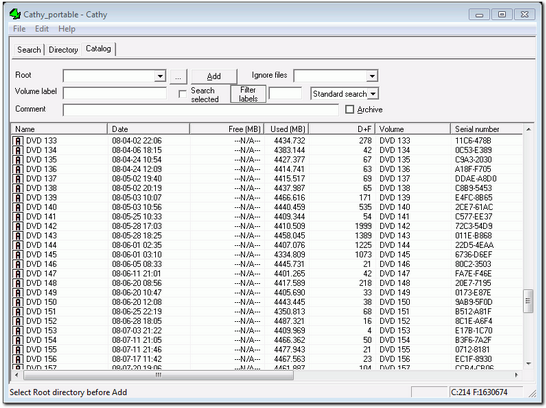Click used size 4487.321

click(289, 321)
